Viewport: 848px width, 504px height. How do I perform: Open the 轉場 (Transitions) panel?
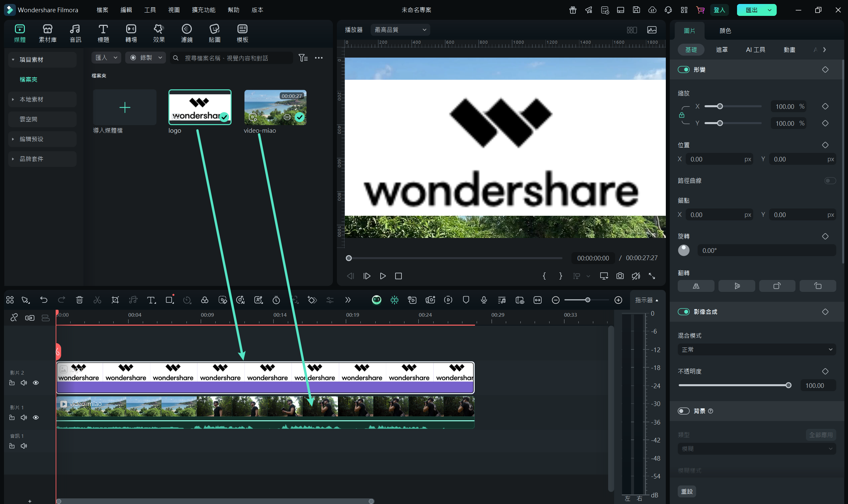[x=131, y=33]
